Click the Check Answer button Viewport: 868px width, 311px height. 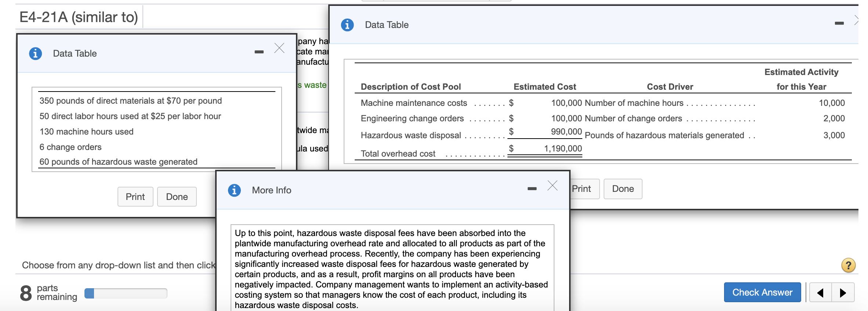[762, 292]
